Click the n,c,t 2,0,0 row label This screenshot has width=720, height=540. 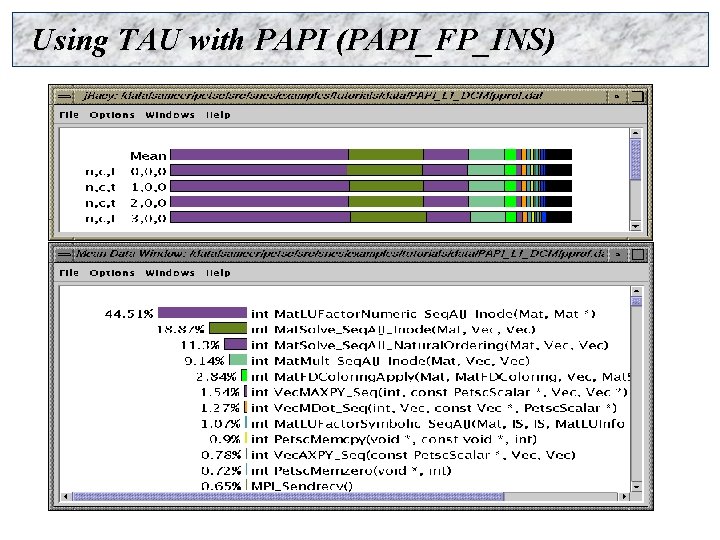[x=125, y=202]
